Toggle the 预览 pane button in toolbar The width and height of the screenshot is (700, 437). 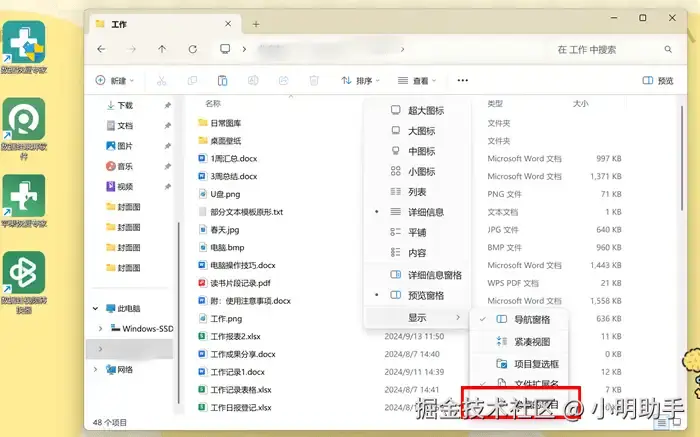coord(658,81)
